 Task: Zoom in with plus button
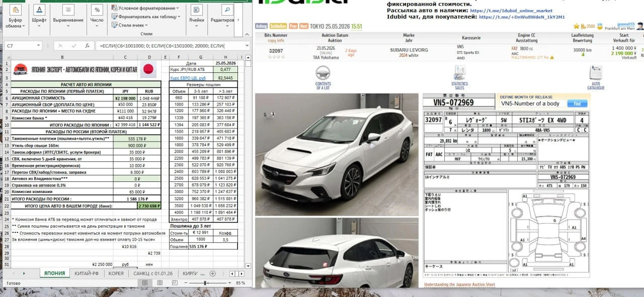(229, 283)
